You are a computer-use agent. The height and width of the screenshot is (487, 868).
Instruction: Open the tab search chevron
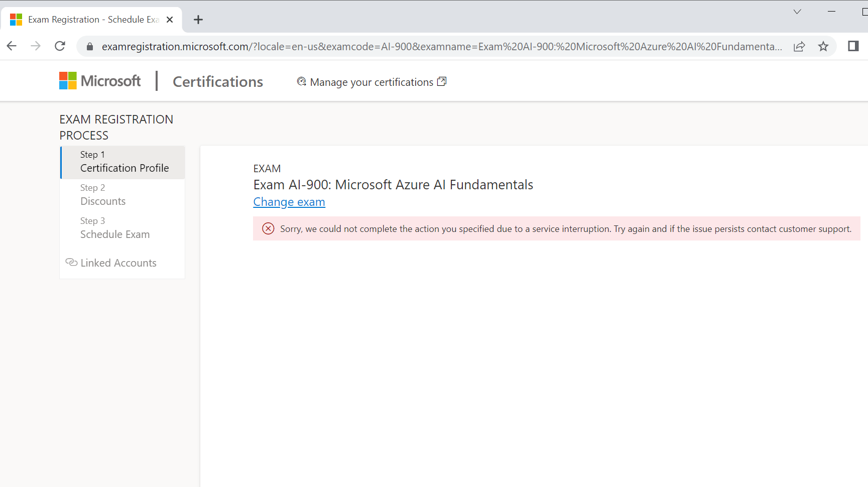pyautogui.click(x=797, y=12)
